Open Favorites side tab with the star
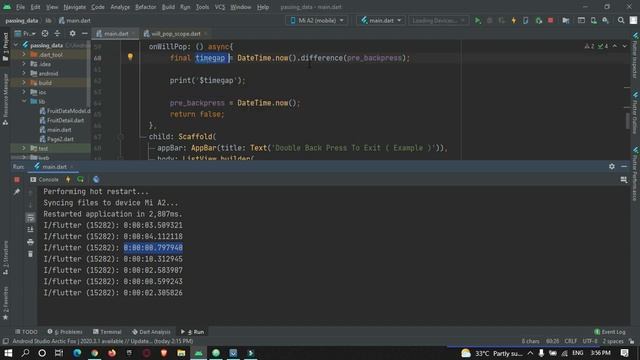Viewport: 640px width, 360px height. (x=5, y=304)
